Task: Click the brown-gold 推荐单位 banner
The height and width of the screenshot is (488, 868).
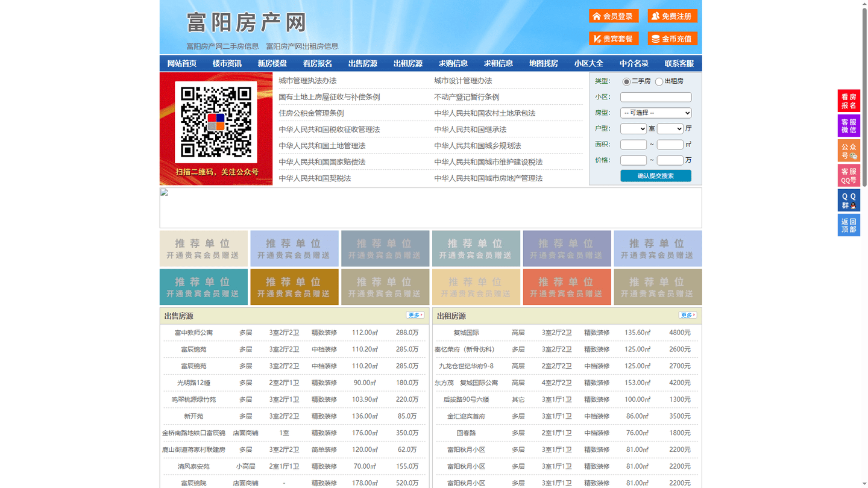Action: (294, 287)
